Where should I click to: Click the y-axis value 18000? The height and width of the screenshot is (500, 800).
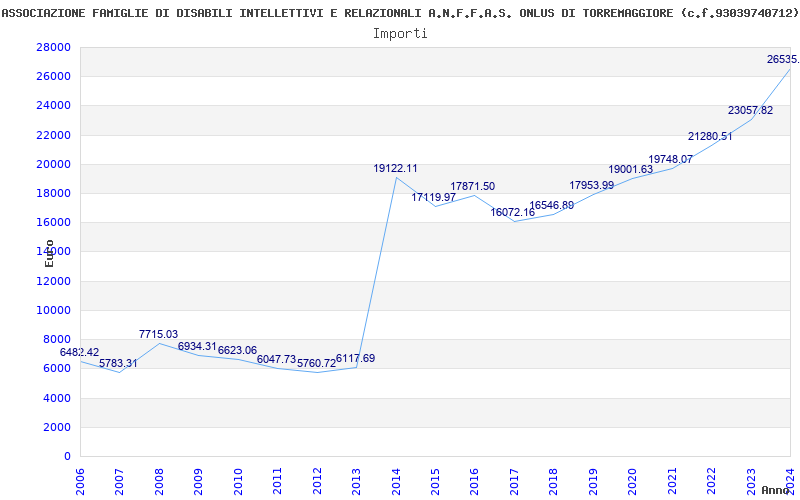[x=54, y=193]
